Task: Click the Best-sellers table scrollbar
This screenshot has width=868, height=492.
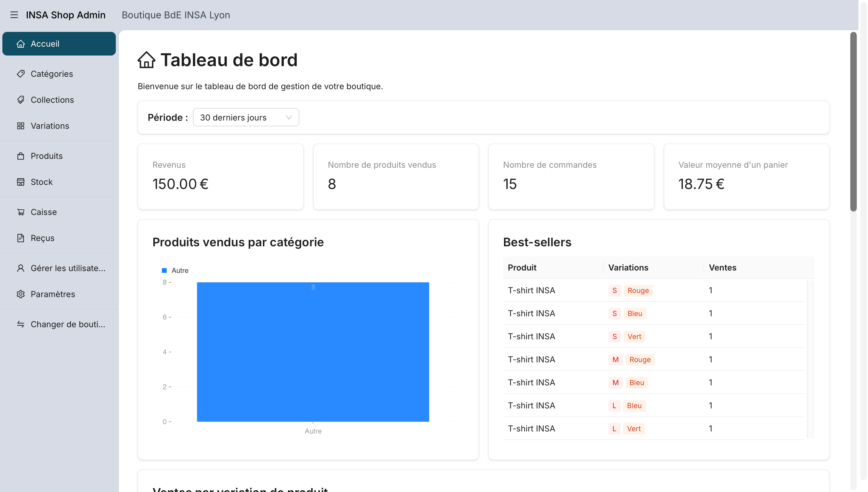Action: pos(810,359)
